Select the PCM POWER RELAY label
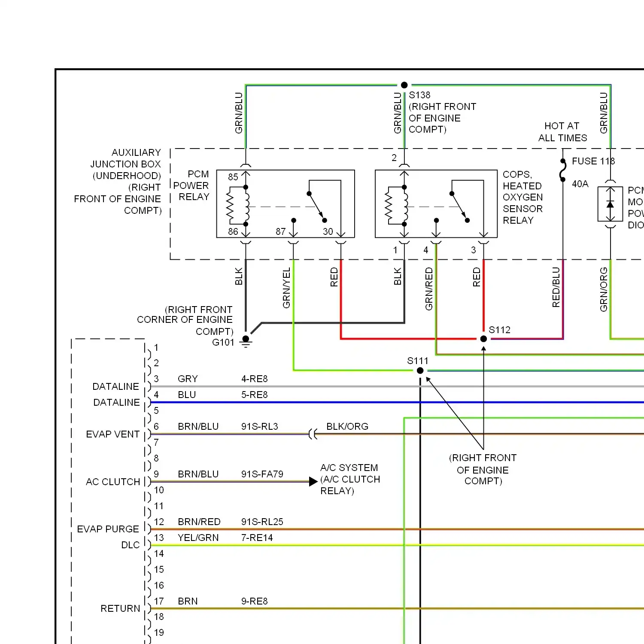The height and width of the screenshot is (644, 644). click(191, 185)
